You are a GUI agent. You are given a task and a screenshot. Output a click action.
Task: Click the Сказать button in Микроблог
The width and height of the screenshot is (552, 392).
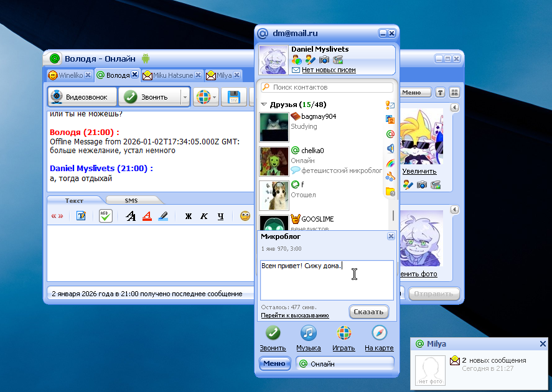pyautogui.click(x=368, y=312)
